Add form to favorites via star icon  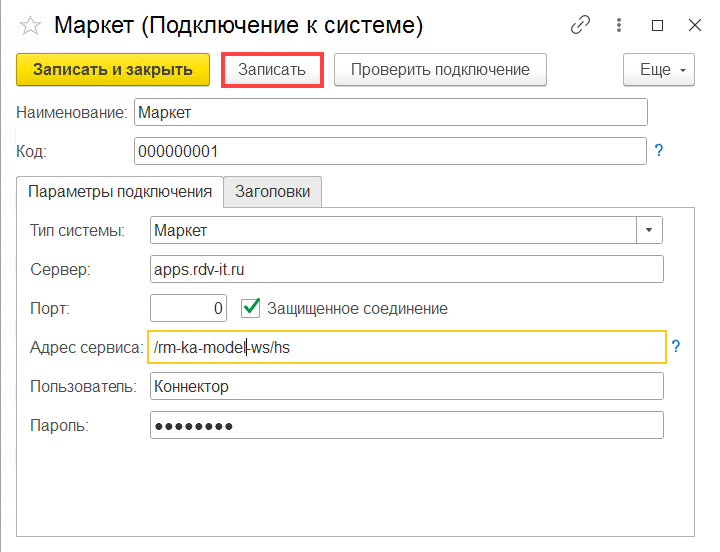point(30,25)
